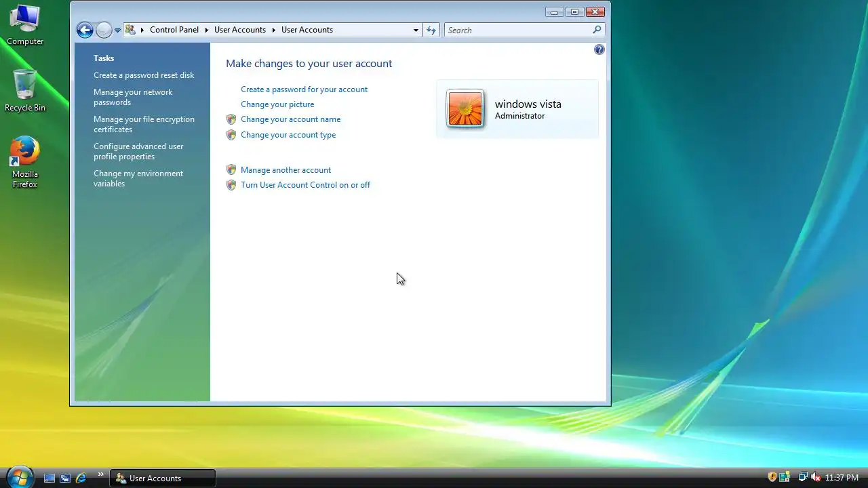Click Manage another account link
The height and width of the screenshot is (488, 868).
pos(285,170)
